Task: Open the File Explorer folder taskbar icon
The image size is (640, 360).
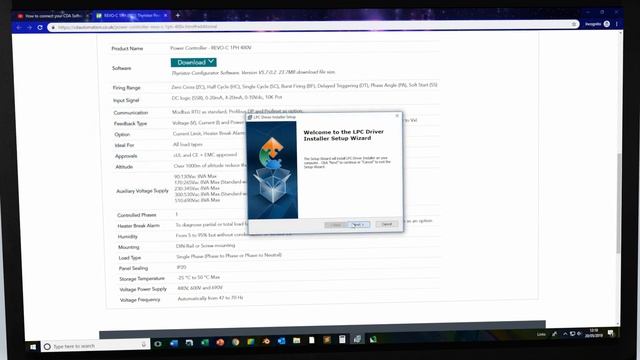Action: tap(296, 340)
